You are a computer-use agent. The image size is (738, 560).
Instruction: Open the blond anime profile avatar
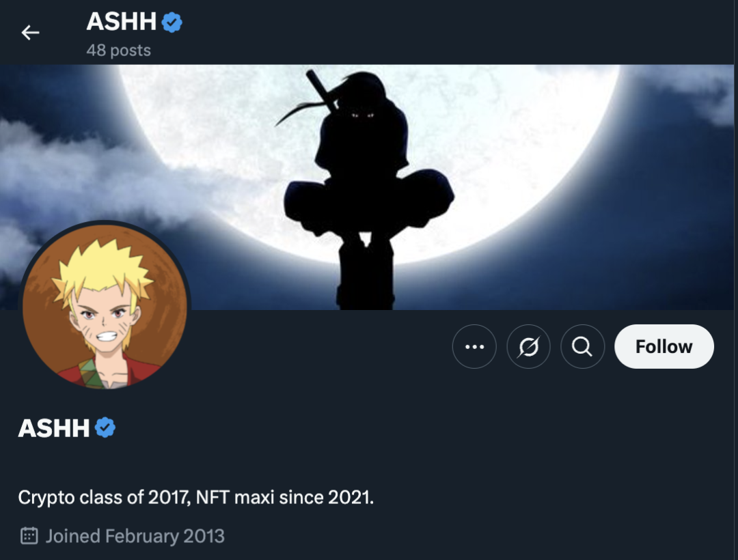(x=105, y=306)
